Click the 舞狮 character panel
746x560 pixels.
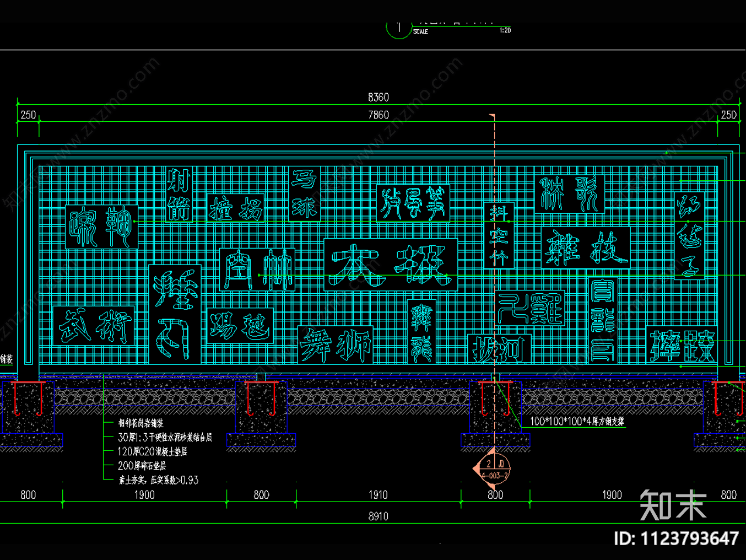tap(336, 344)
